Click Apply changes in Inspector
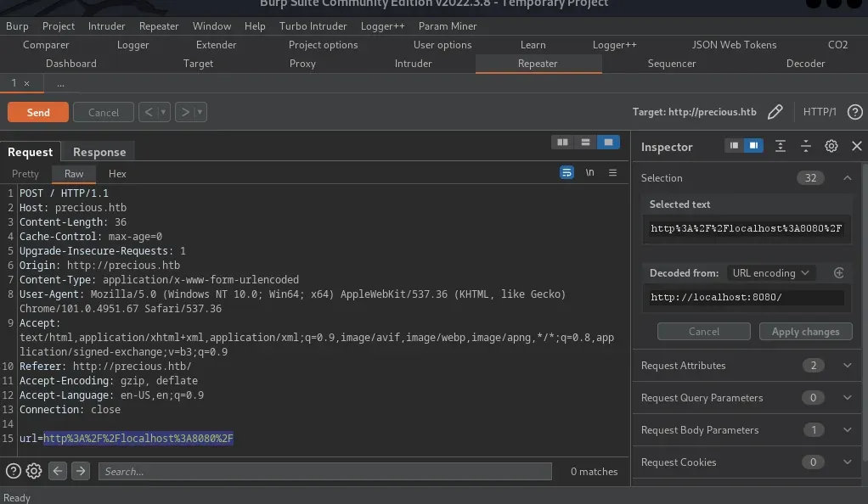The image size is (868, 504). pos(805,332)
